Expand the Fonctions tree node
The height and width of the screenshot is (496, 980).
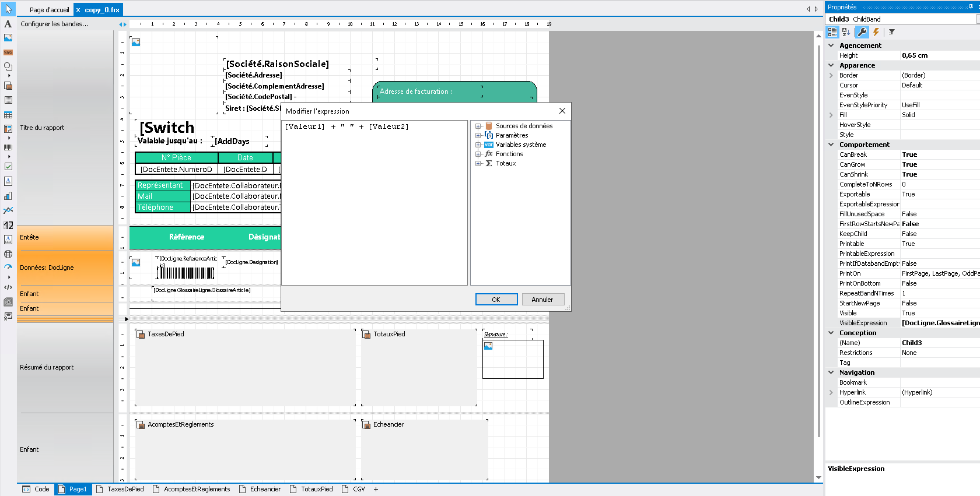coord(478,154)
